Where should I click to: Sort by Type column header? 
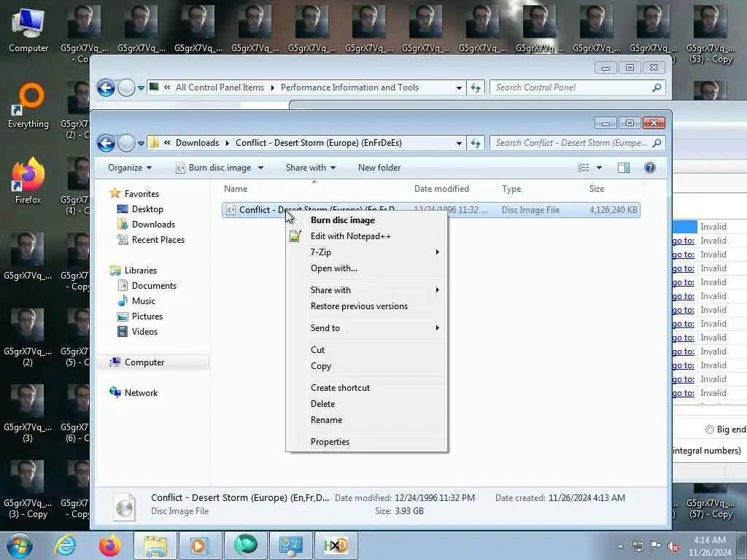541,189
